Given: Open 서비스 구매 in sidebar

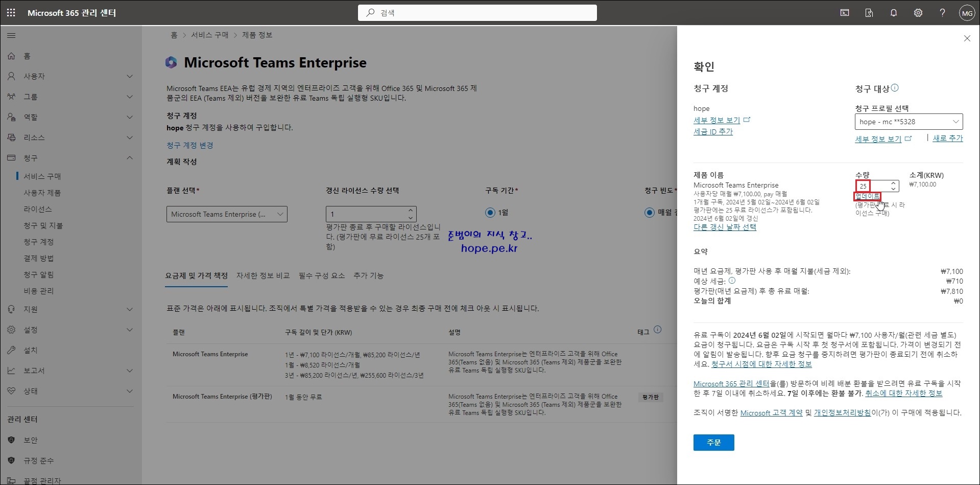Looking at the screenshot, I should tap(42, 176).
